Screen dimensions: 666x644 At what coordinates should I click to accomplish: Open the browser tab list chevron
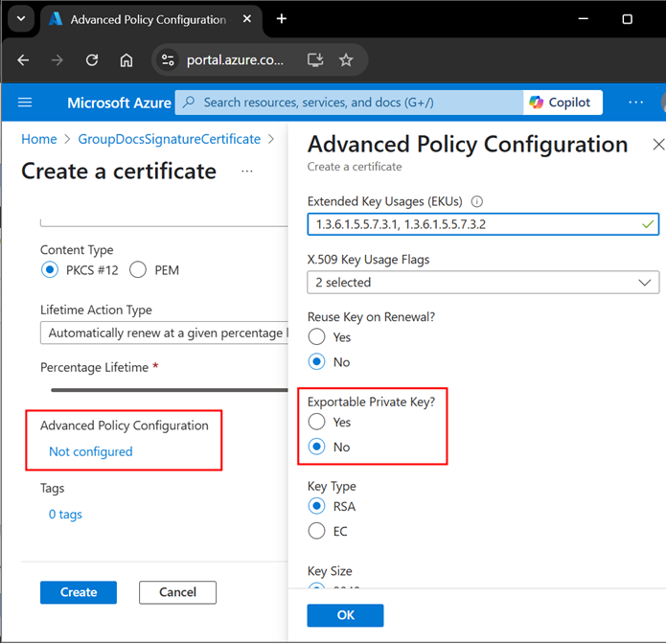[x=22, y=19]
